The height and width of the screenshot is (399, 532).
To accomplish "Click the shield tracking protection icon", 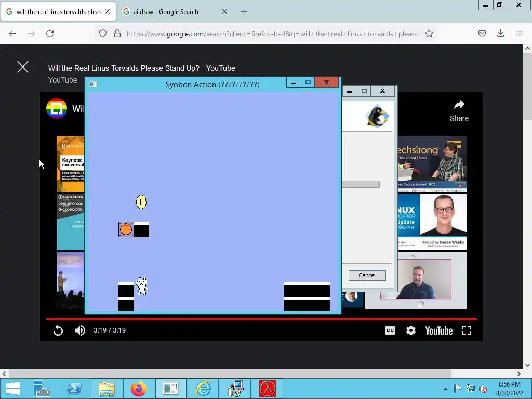I will click(x=103, y=34).
